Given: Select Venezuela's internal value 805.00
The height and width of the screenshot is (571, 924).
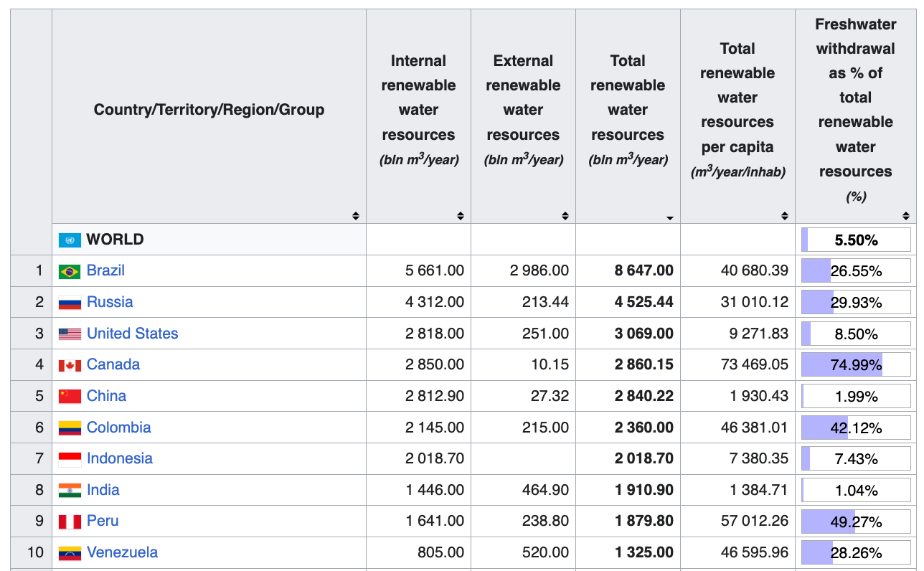Looking at the screenshot, I should point(441,552).
